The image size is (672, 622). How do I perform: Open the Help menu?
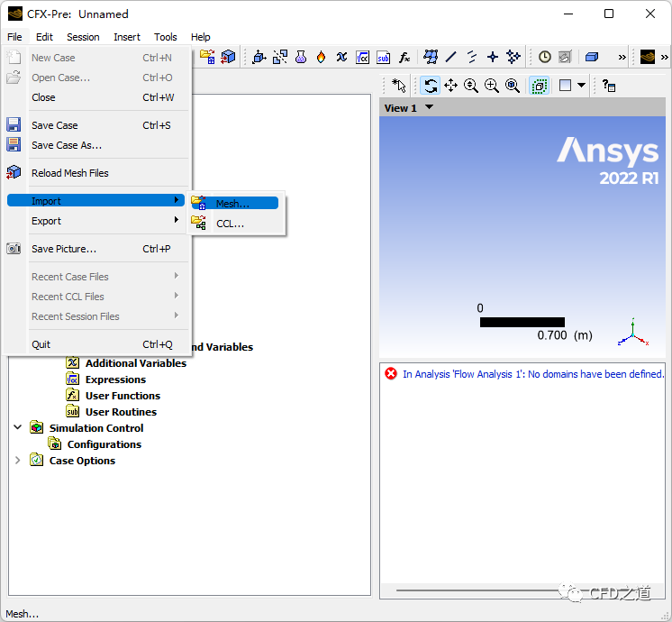[x=201, y=37]
